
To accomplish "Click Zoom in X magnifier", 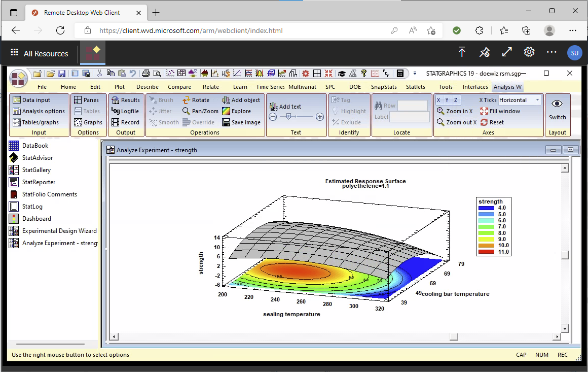I will (455, 111).
